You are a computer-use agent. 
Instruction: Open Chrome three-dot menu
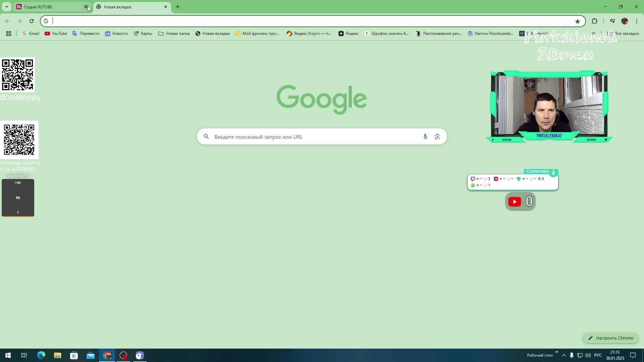(x=636, y=21)
